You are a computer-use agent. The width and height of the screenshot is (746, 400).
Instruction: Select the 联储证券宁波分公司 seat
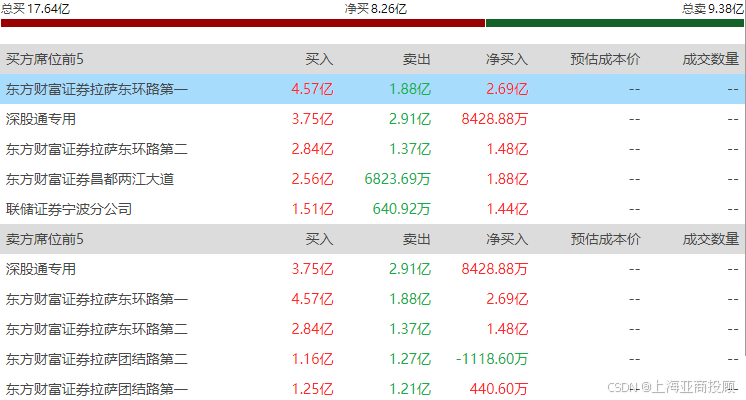tap(69, 209)
